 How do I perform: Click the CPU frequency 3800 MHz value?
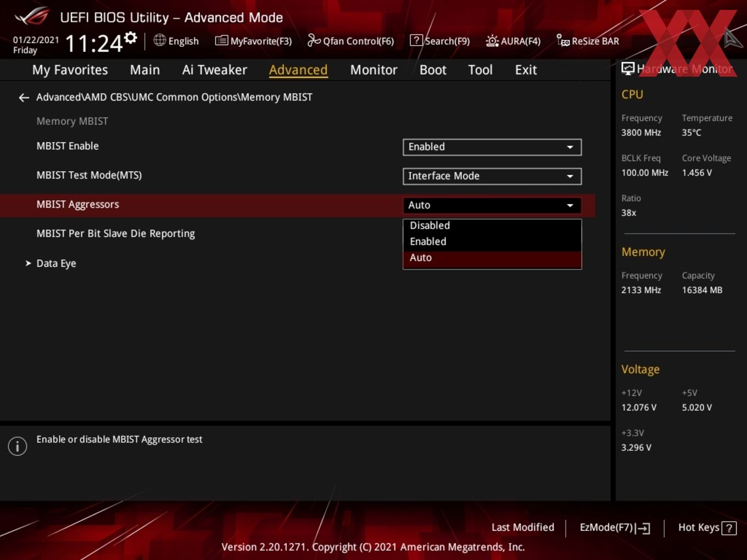coord(641,133)
